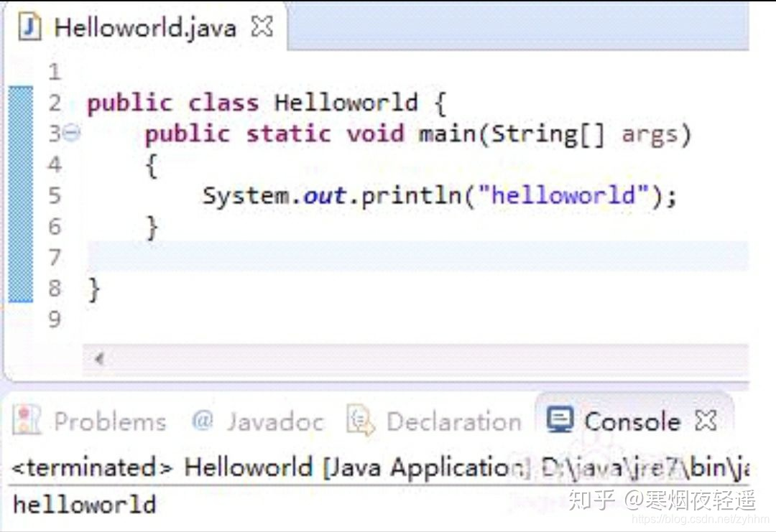This screenshot has height=532, width=776.
Task: Click 'main' method name in code
Action: click(x=447, y=134)
